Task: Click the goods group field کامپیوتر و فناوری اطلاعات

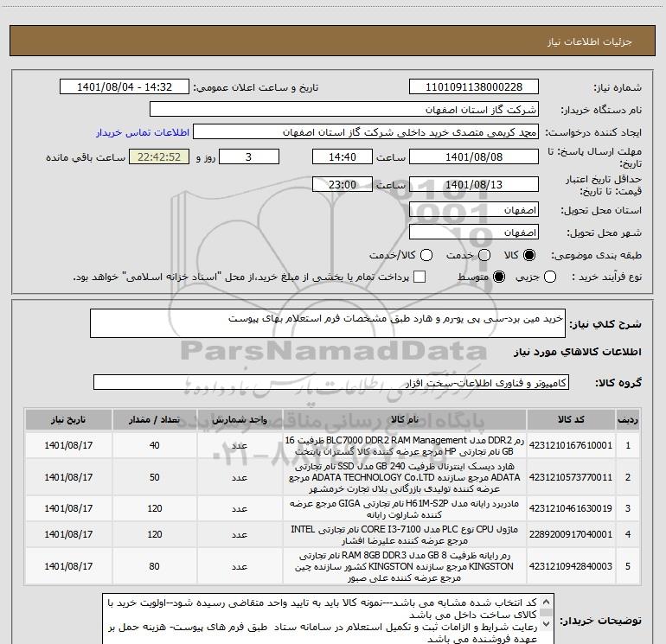Action: click(x=331, y=382)
